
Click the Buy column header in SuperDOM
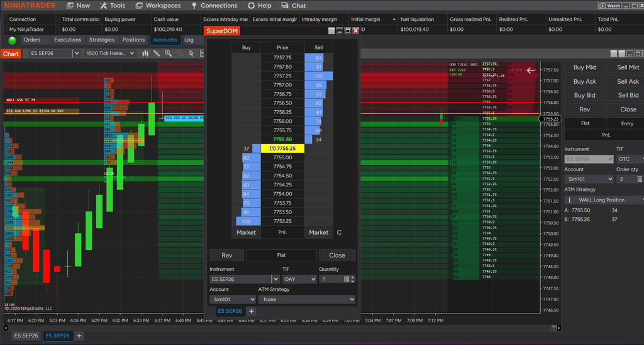(x=246, y=48)
